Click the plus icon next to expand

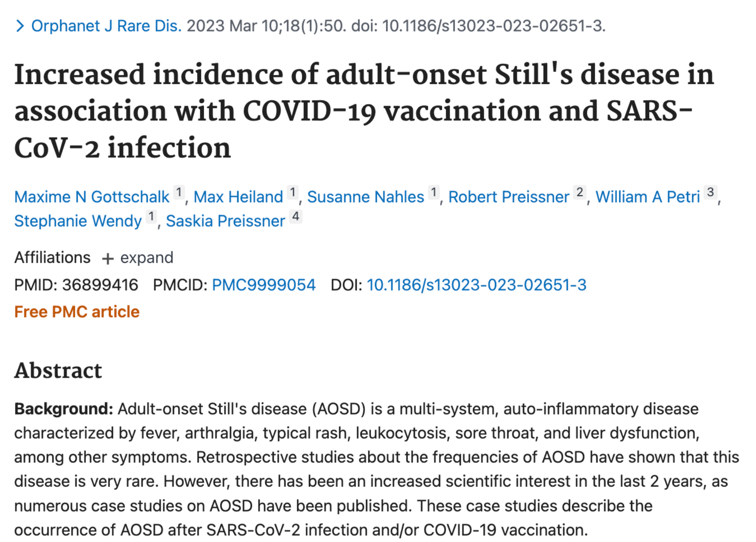[x=108, y=259]
